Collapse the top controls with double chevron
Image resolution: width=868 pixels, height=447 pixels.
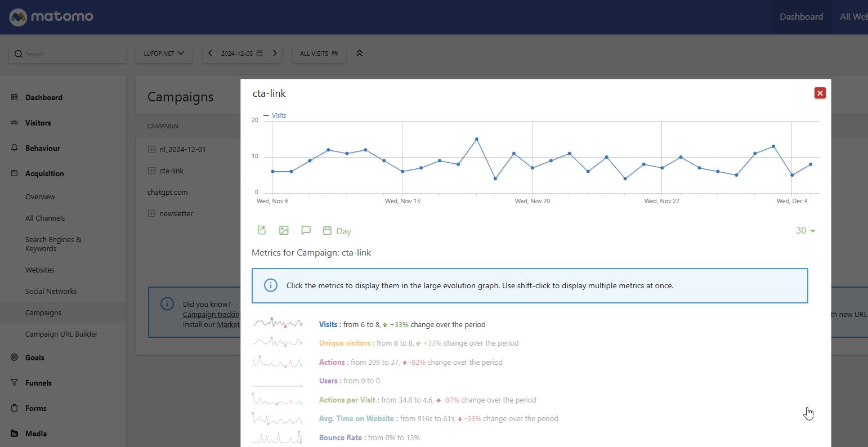tap(359, 53)
